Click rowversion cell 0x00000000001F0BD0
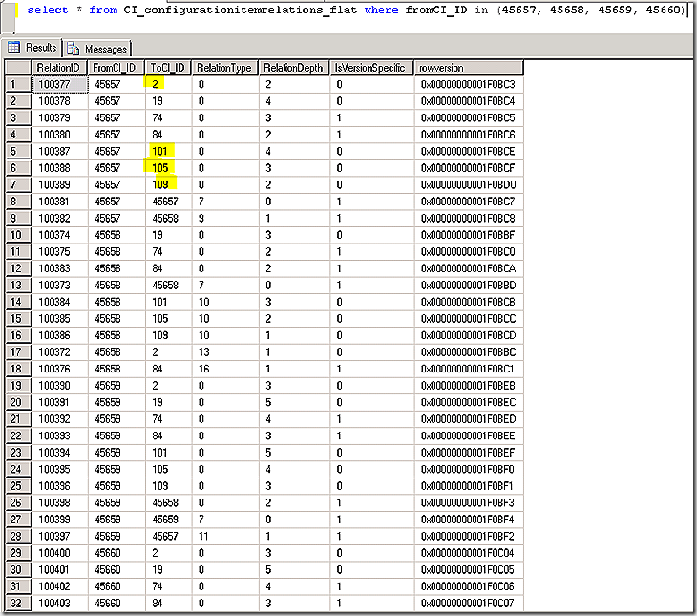 point(468,184)
